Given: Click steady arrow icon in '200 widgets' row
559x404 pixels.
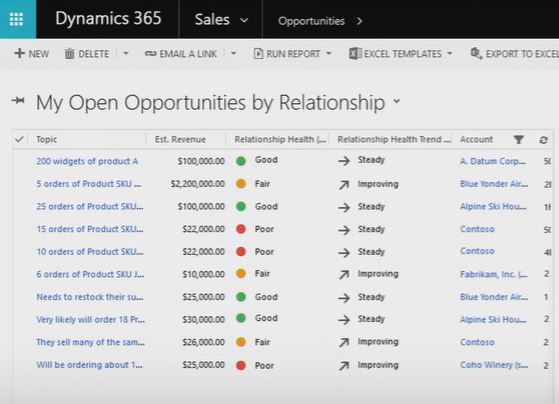Looking at the screenshot, I should 344,161.
